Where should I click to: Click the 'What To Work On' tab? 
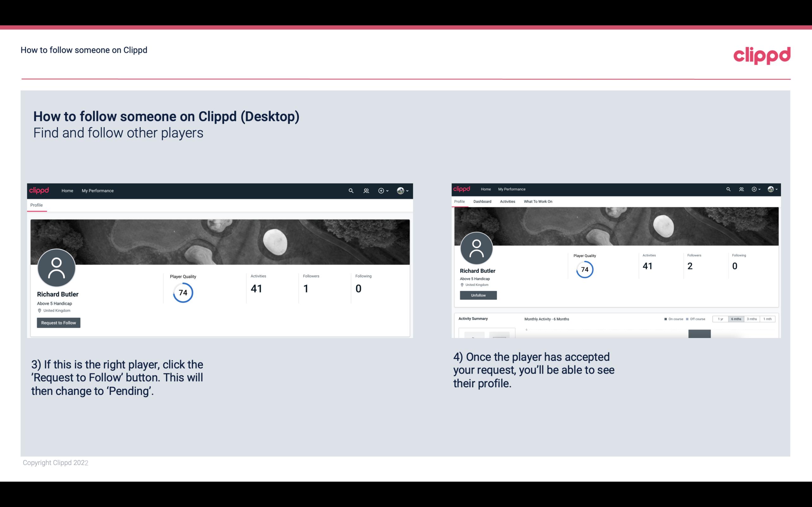coord(538,202)
